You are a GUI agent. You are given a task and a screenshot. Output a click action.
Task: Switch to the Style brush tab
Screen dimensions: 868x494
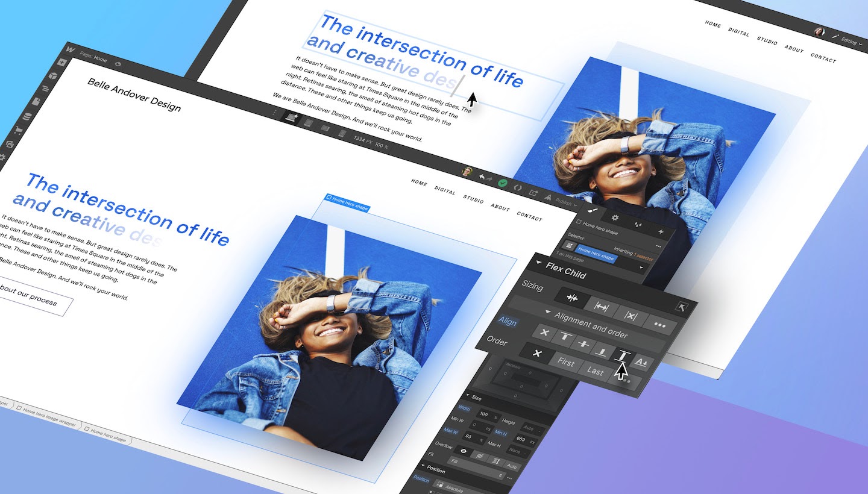(591, 210)
